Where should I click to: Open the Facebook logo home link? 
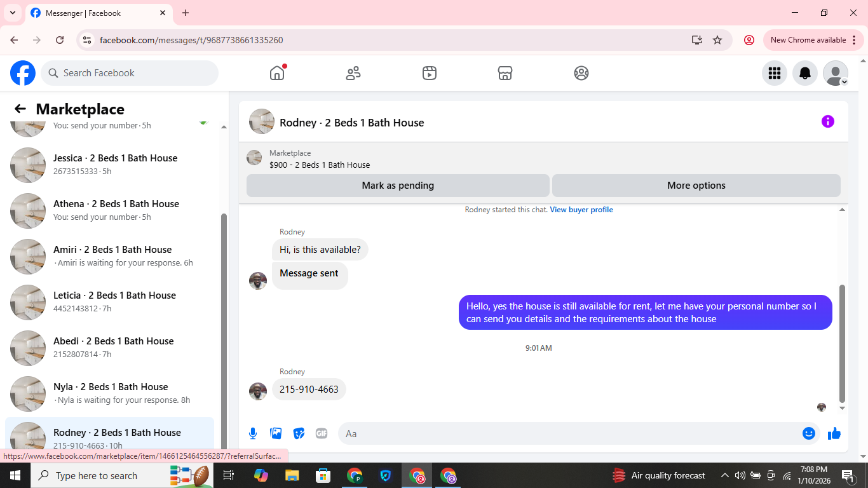tap(23, 73)
